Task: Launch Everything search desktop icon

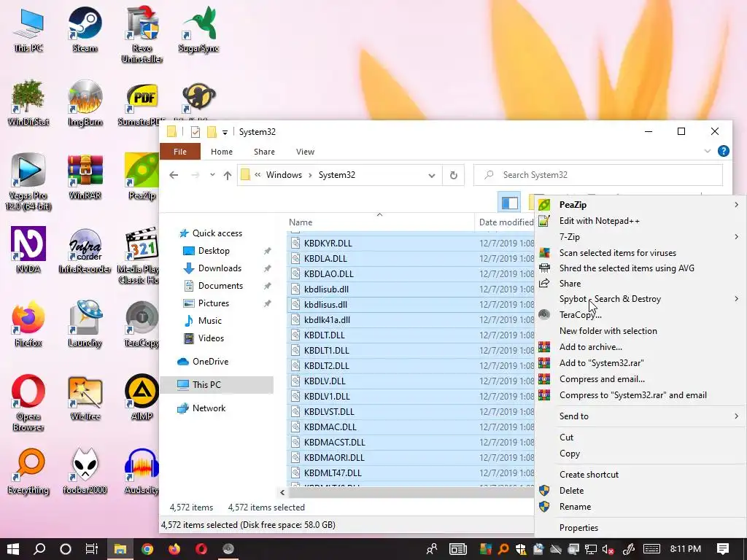Action: (28, 472)
